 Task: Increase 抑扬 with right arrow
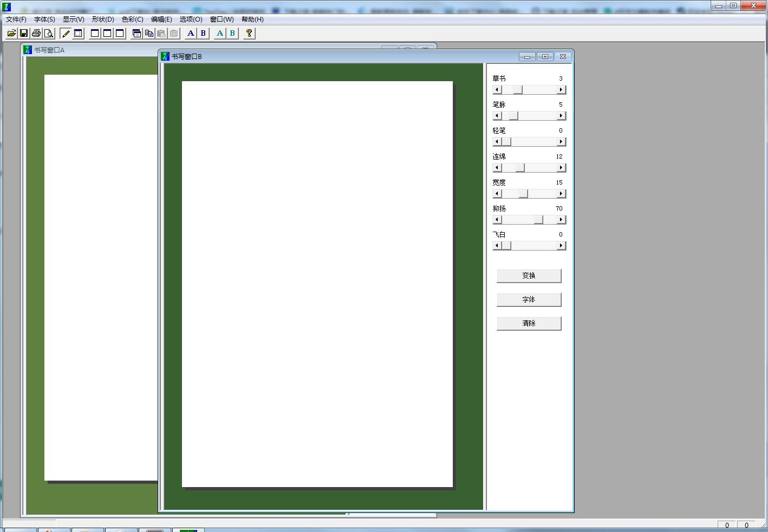coord(562,220)
